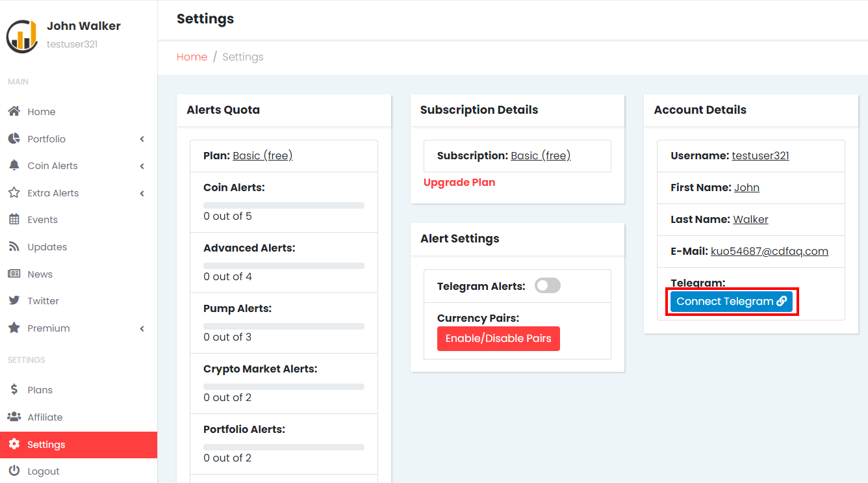Click the Home breadcrumb link
This screenshot has height=483, width=868.
192,57
